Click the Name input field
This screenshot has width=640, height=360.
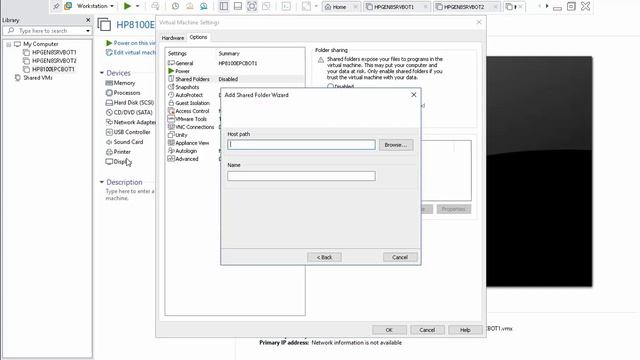(x=301, y=176)
